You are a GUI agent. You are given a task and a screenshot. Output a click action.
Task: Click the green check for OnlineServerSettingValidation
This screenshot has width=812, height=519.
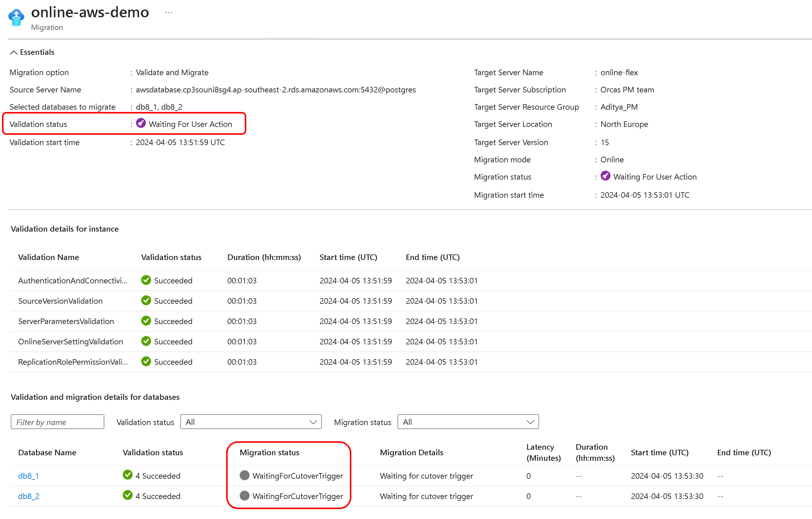pos(146,341)
